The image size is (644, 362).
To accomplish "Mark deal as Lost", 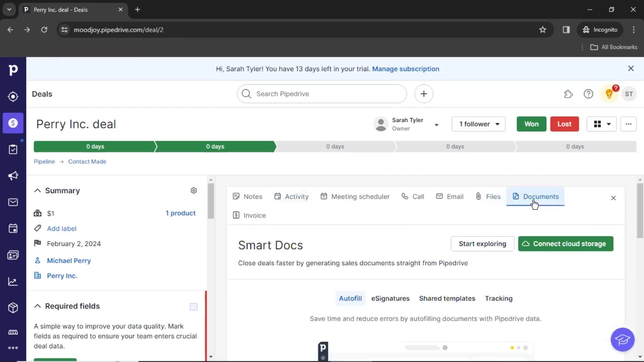I will point(565,124).
